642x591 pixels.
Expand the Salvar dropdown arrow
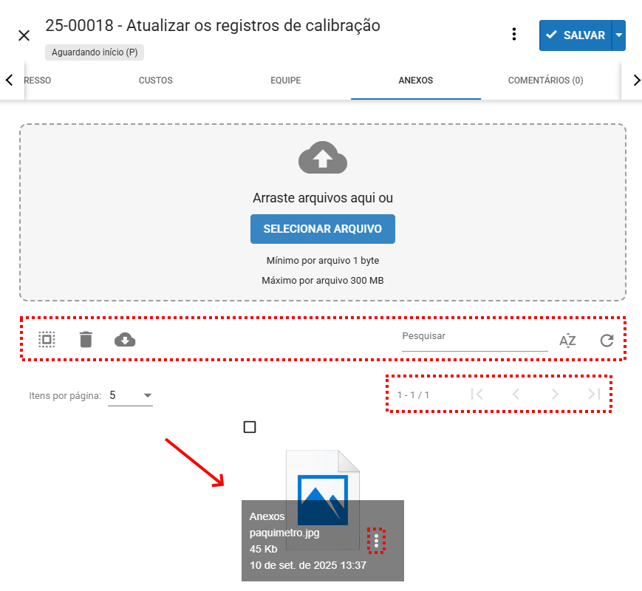619,35
